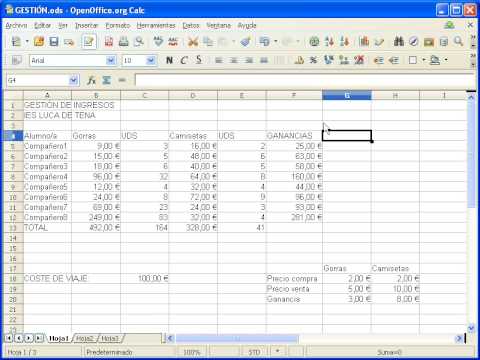Sort descending with toolbar icon
This screenshot has width=480, height=360.
[344, 42]
